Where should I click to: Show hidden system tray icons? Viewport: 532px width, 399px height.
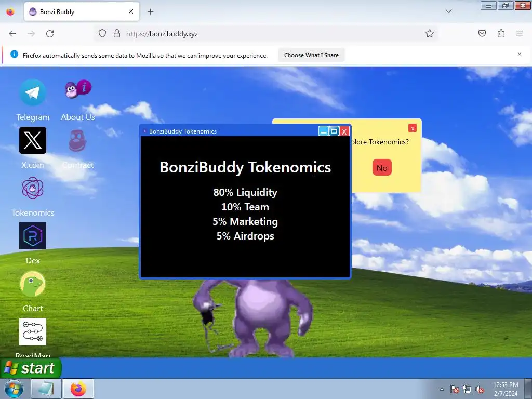pos(442,389)
